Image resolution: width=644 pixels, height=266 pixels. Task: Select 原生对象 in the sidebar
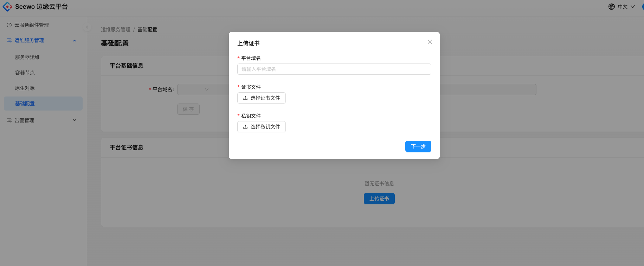coord(25,88)
